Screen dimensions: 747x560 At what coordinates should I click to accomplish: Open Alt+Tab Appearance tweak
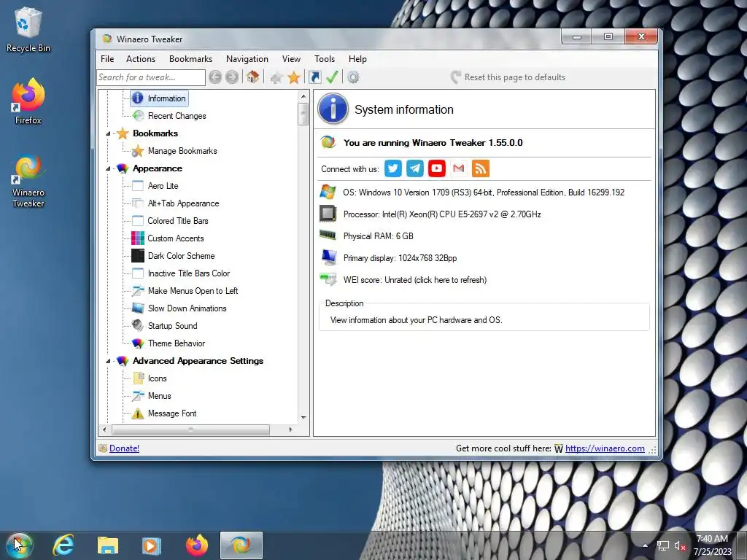[183, 203]
